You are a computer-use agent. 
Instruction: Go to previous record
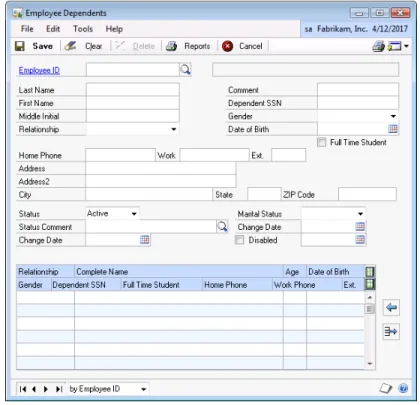[34, 389]
